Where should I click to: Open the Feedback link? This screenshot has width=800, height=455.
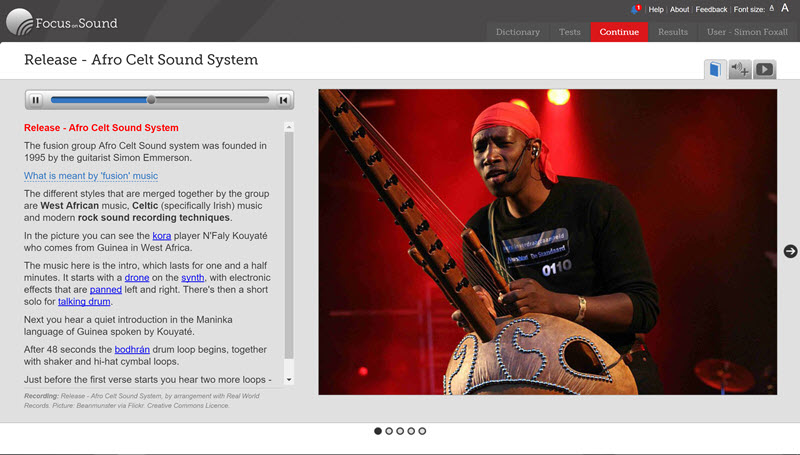pyautogui.click(x=711, y=9)
